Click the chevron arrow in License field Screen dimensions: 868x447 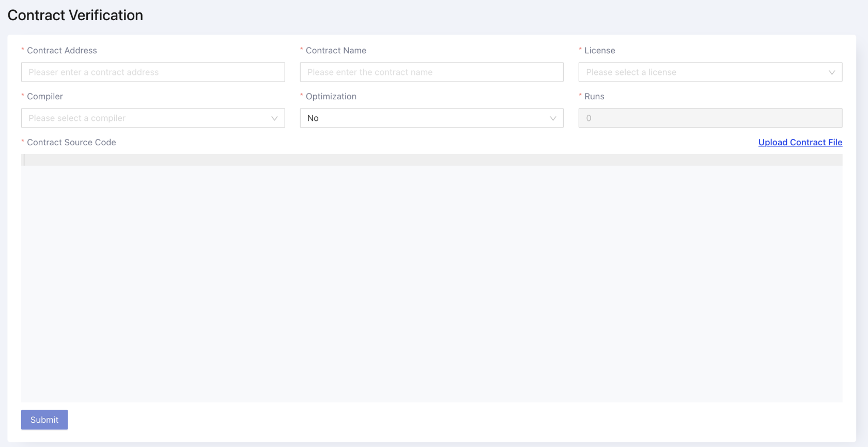pos(831,72)
